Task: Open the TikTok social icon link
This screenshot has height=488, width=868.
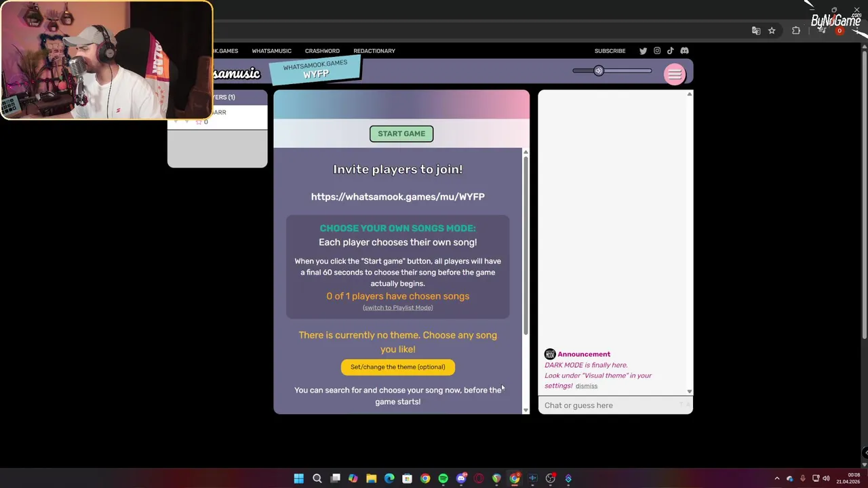Action: [670, 51]
